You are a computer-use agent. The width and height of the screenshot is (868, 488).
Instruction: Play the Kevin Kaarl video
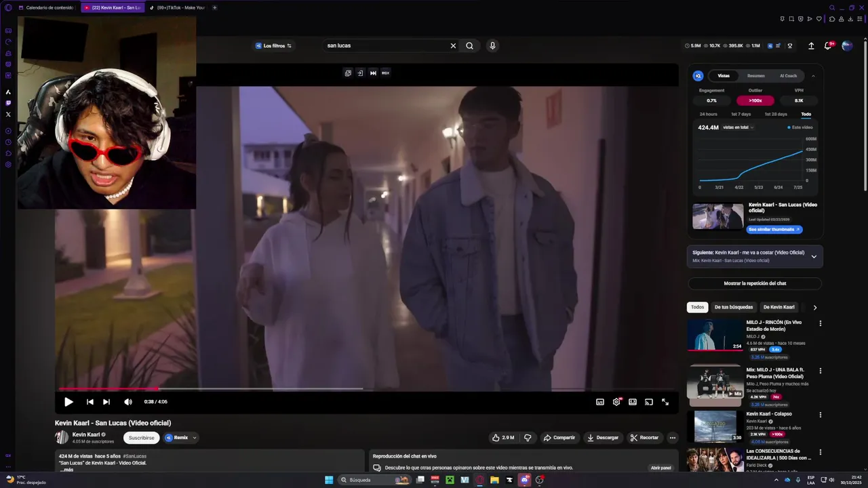point(68,402)
